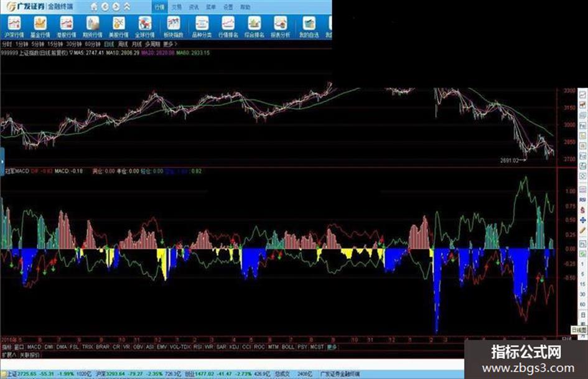Expand 更多 indicators list
Viewport: 588px width, 379px height.
[x=332, y=347]
